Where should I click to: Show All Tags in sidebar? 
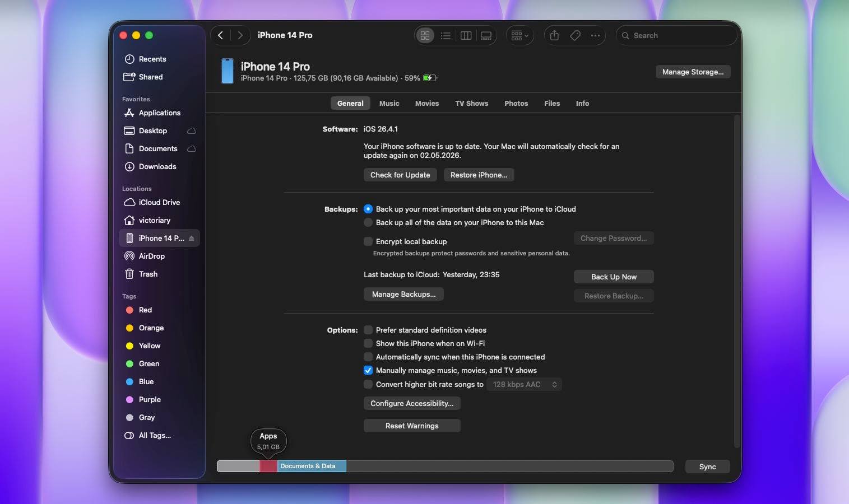pos(159,435)
